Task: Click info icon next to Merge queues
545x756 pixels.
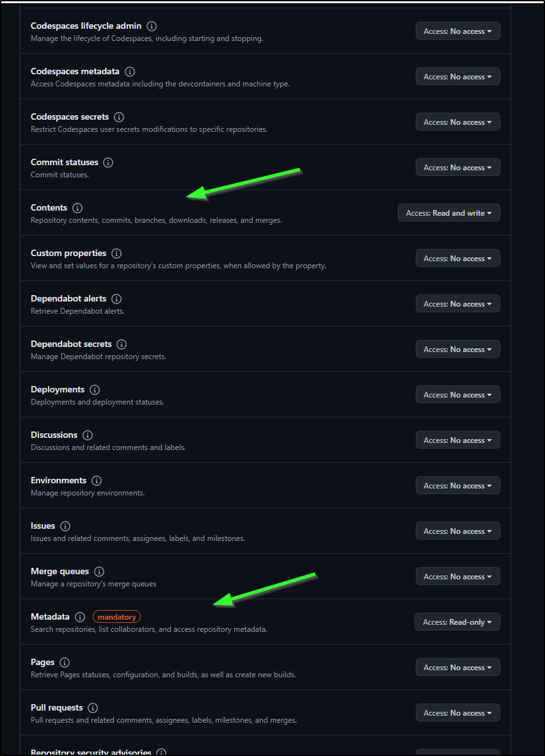Action: pyautogui.click(x=99, y=572)
